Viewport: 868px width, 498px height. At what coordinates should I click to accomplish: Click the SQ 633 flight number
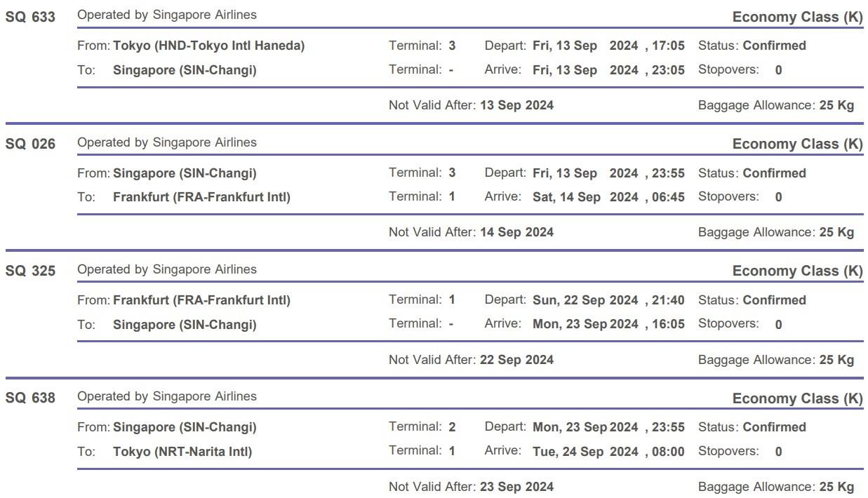point(30,18)
